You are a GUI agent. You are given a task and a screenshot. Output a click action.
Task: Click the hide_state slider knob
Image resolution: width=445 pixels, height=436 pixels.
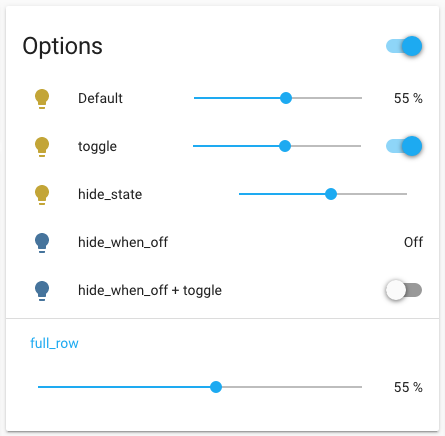(331, 194)
